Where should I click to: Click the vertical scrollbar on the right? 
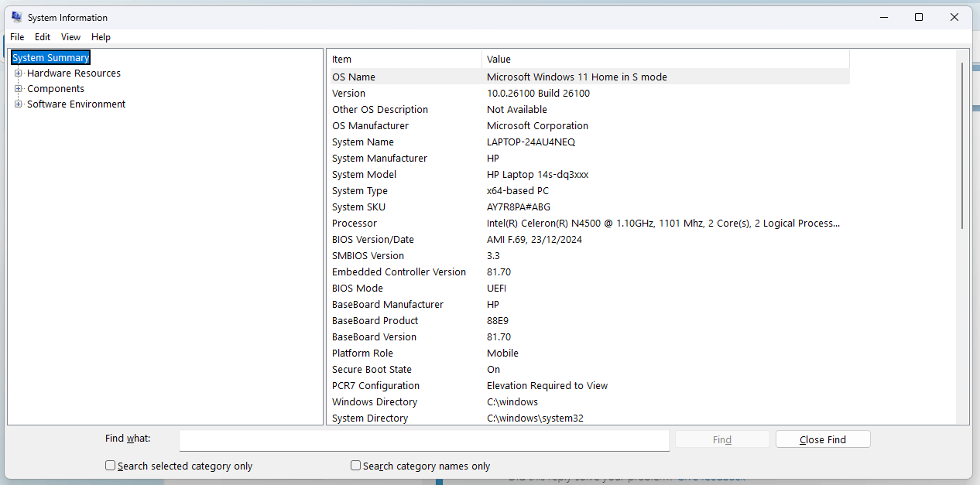click(x=962, y=232)
